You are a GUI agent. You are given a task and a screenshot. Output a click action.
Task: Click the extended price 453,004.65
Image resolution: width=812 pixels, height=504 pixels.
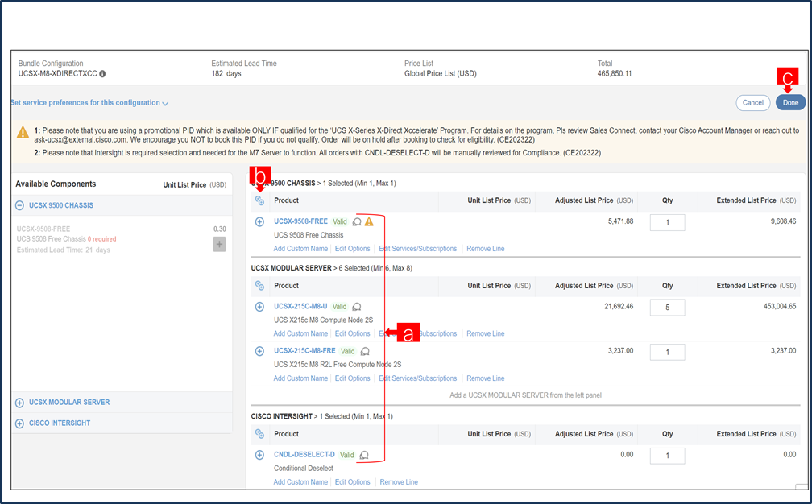tap(780, 306)
